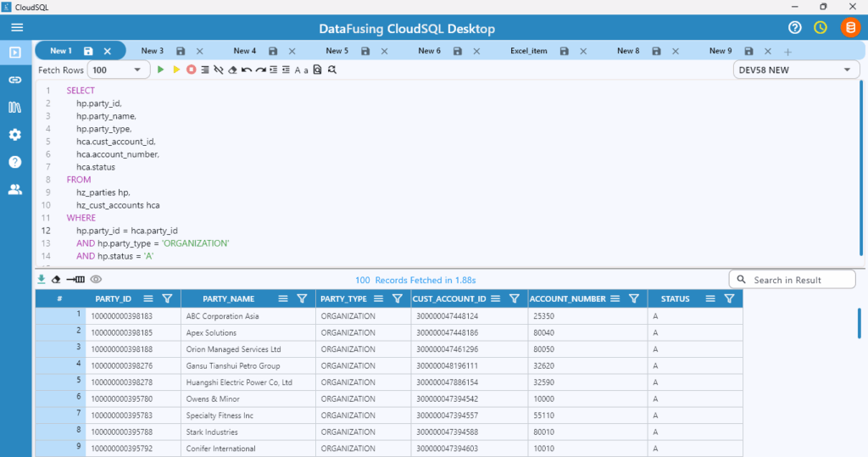Stop execution with red stop button
Image resolution: width=868 pixels, height=457 pixels.
(x=191, y=70)
